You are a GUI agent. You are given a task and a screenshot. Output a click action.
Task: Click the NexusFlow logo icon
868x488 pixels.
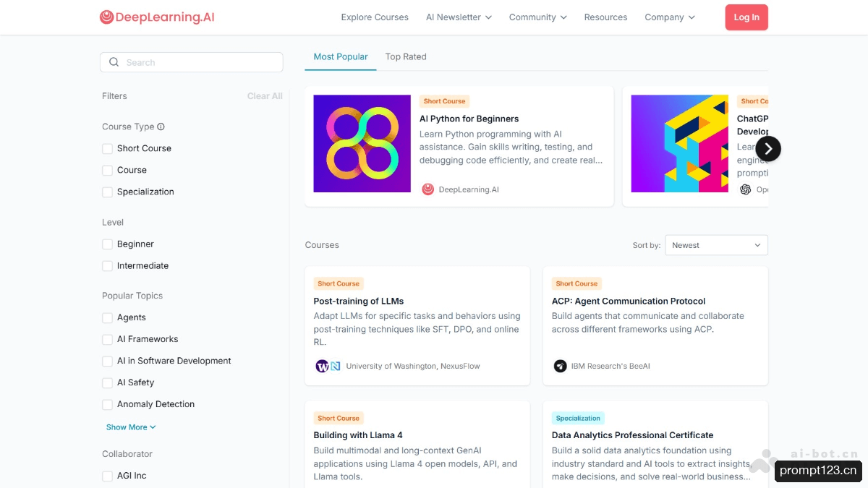pyautogui.click(x=336, y=366)
